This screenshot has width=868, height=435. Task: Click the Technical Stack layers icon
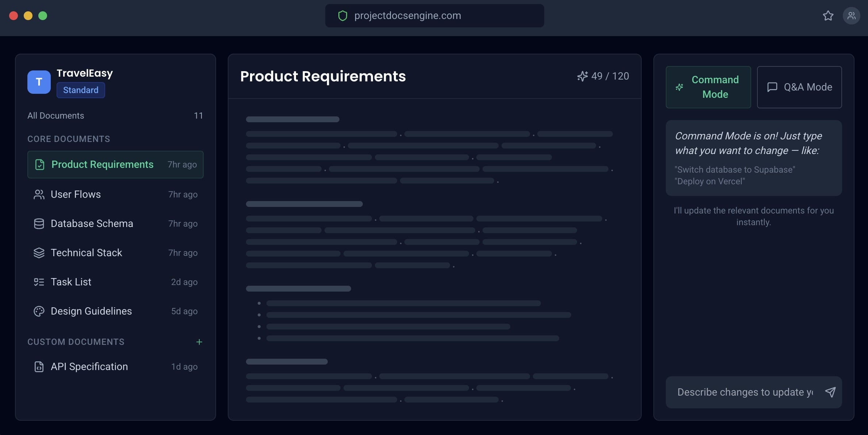(x=39, y=253)
